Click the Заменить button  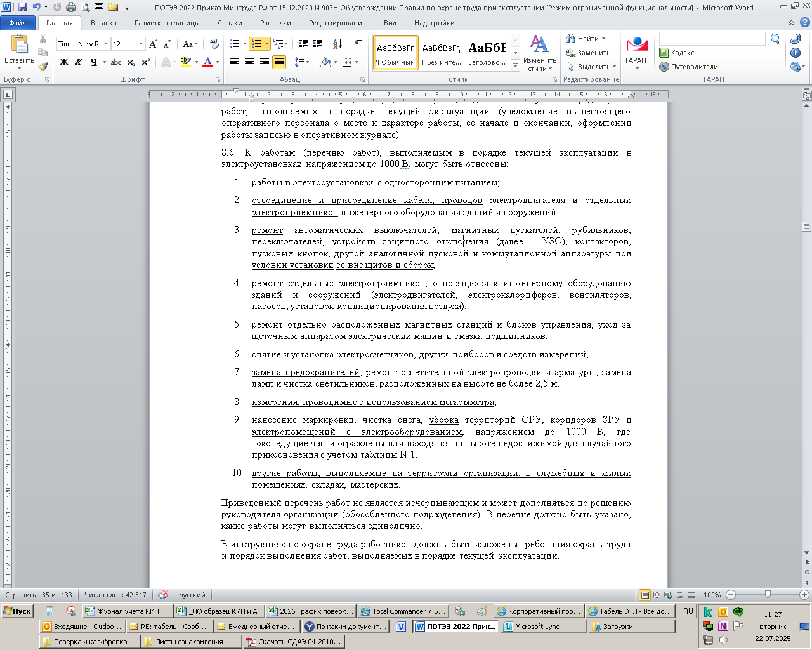pos(588,53)
